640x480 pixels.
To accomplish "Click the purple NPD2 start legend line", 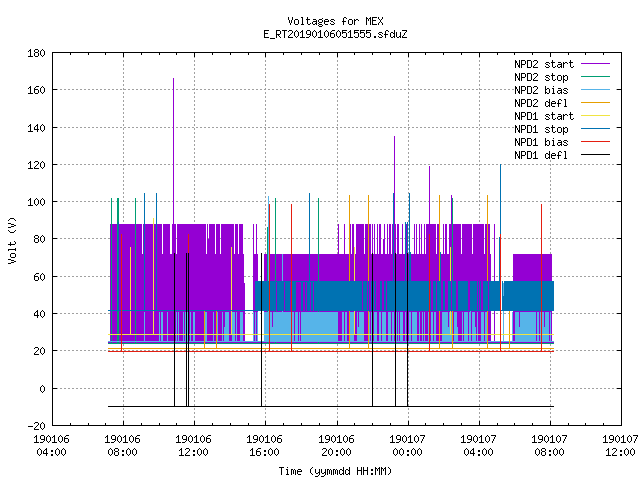I will tap(595, 64).
